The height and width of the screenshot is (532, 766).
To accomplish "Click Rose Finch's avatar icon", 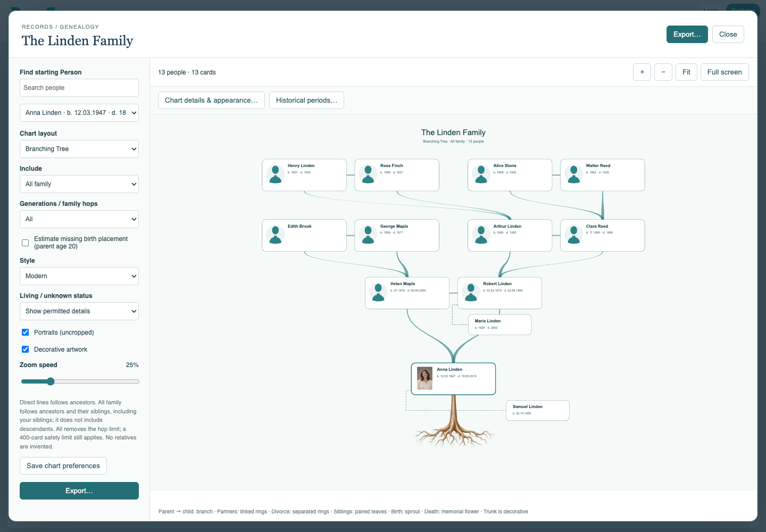I will click(368, 174).
